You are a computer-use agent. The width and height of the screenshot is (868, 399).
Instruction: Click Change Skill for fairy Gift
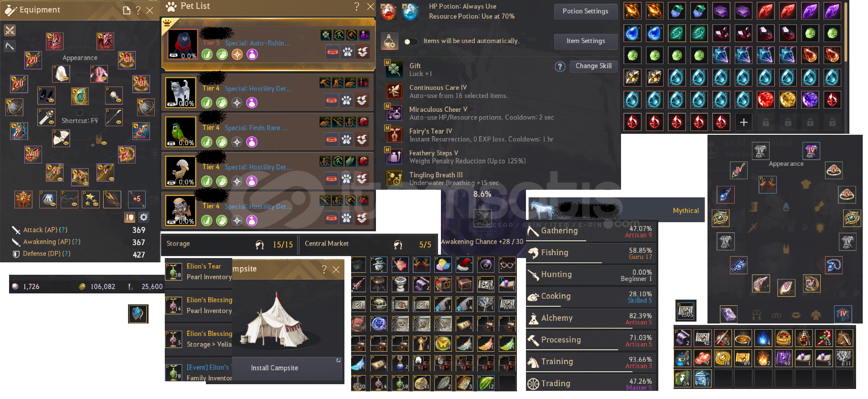pos(593,66)
